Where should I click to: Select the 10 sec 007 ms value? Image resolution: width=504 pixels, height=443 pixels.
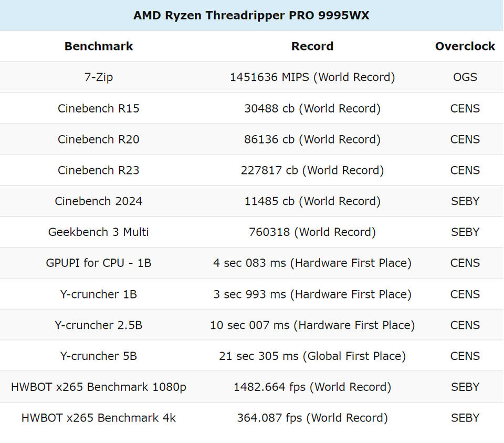coord(250,325)
